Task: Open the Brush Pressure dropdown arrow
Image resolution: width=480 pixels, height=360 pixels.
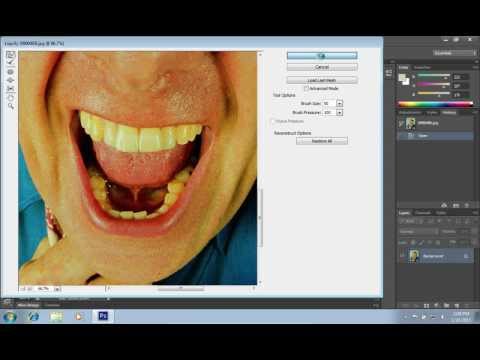Action: 339,113
